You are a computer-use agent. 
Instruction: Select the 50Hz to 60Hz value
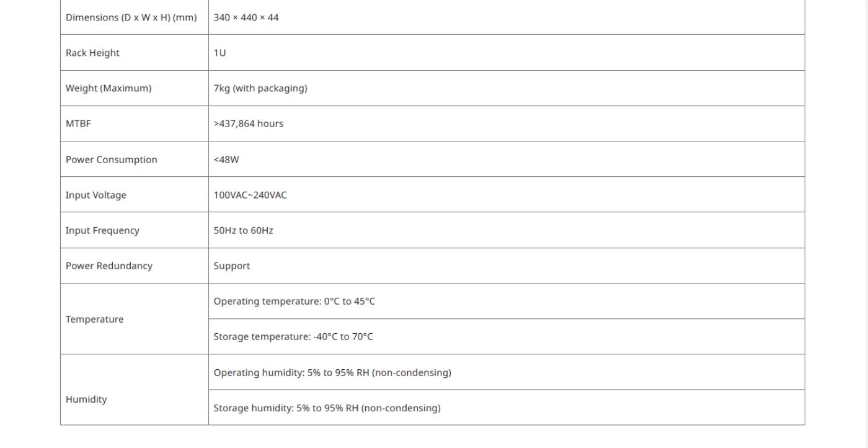pos(244,230)
